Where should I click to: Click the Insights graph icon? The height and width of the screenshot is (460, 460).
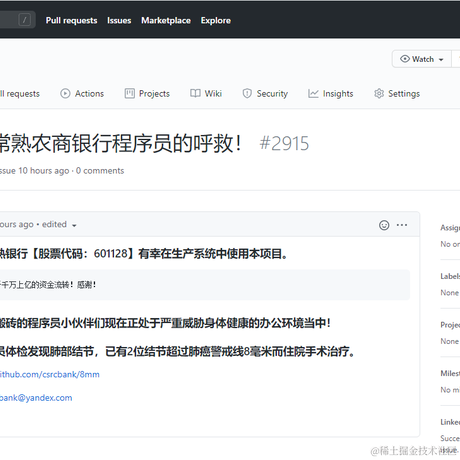(313, 94)
